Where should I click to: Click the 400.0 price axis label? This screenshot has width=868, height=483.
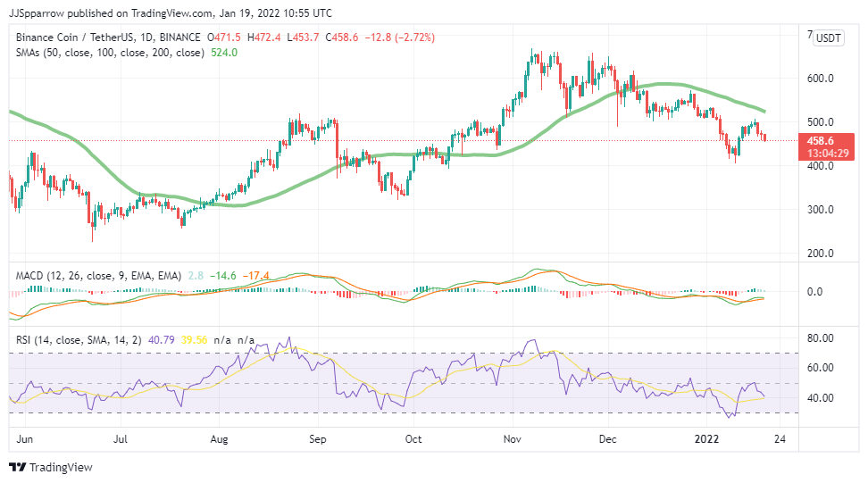coord(821,166)
